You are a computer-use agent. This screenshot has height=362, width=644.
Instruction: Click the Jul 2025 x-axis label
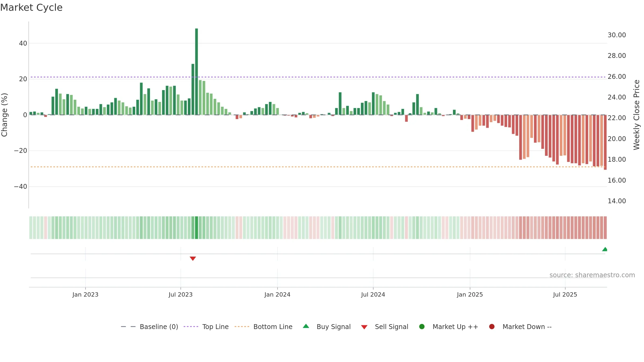[565, 295]
